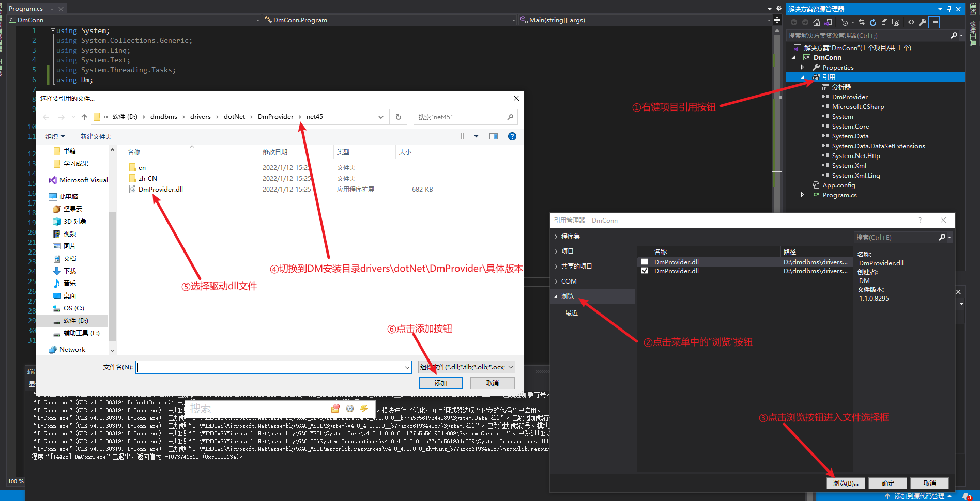Expand the COM category in Reference Manager
Image resolution: width=980 pixels, height=501 pixels.
coord(556,281)
